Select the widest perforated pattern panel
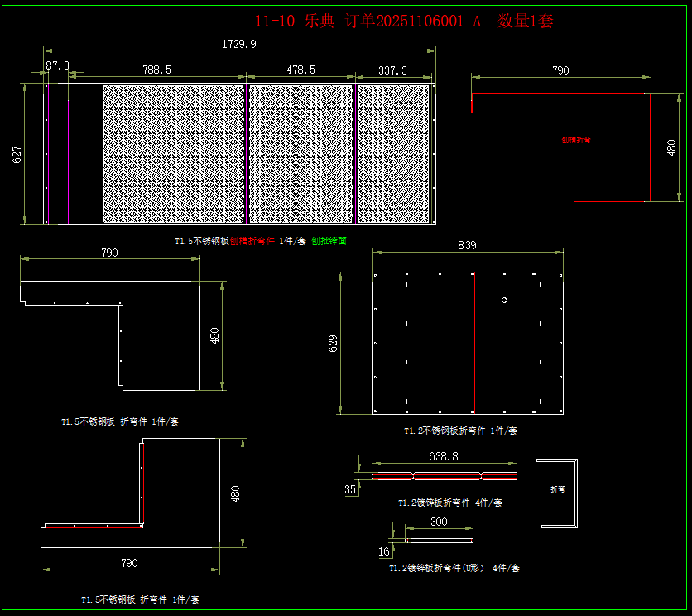This screenshot has height=616, width=692. pos(174,154)
